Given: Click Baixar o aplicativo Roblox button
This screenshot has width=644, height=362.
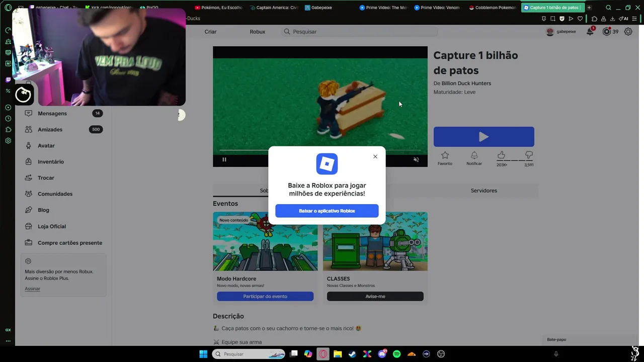Looking at the screenshot, I should pyautogui.click(x=327, y=211).
